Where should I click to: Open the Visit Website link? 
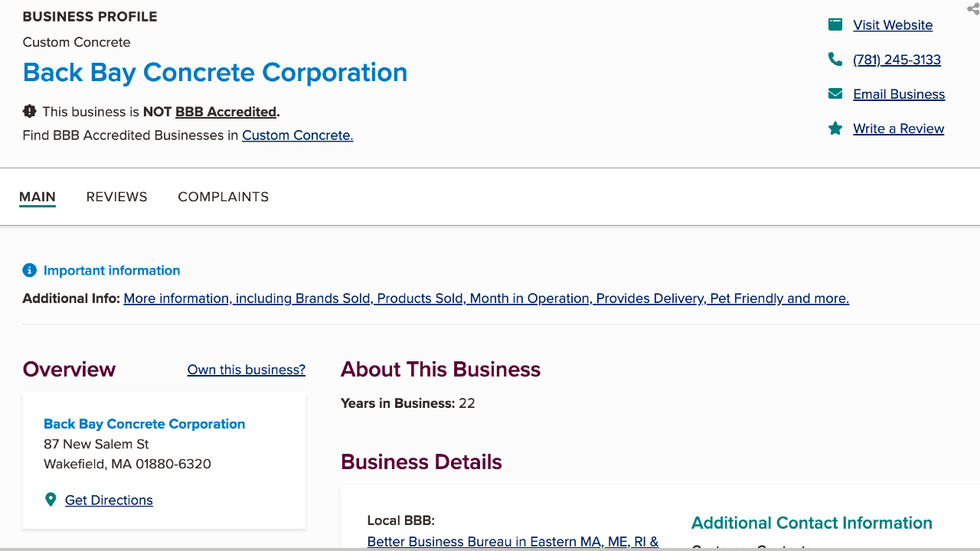point(893,24)
